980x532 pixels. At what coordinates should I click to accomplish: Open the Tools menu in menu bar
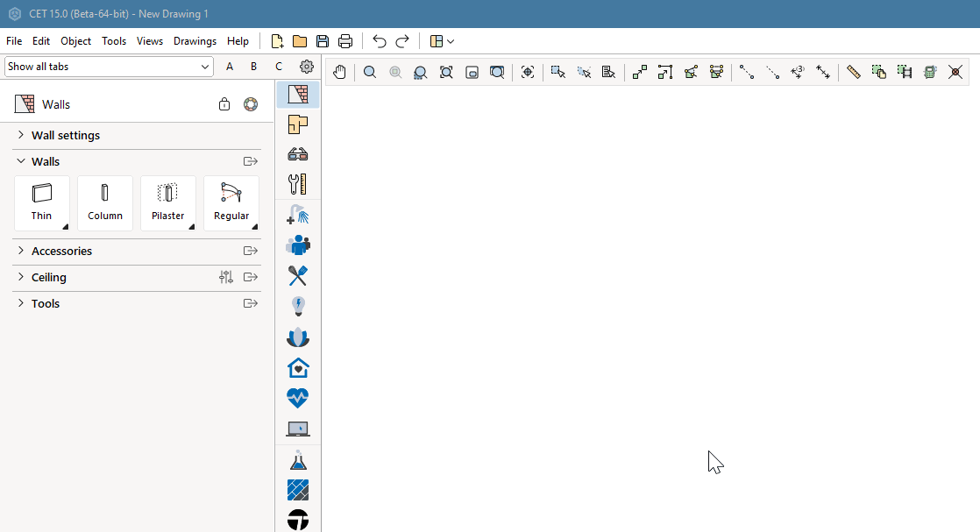pos(114,41)
